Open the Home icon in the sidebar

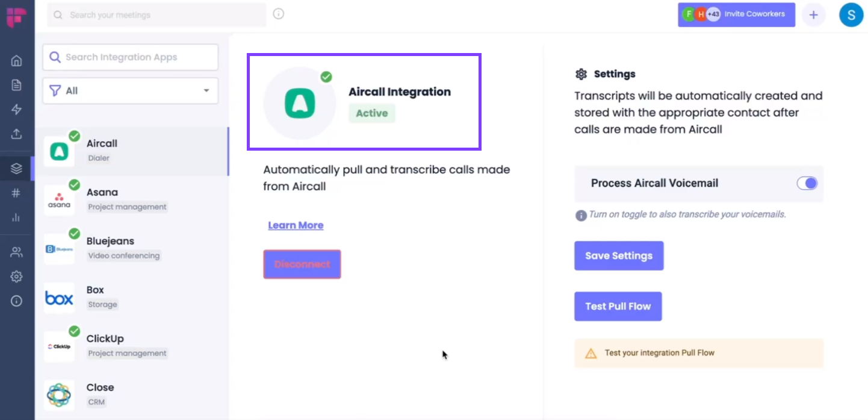[x=16, y=60]
